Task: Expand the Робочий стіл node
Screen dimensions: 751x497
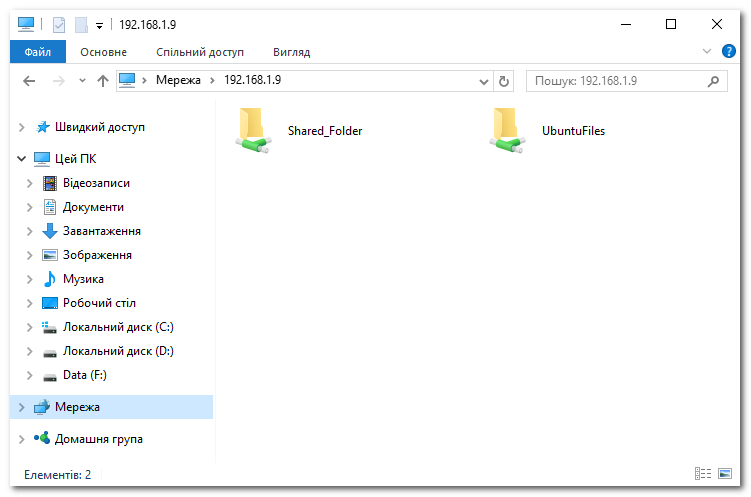Action: 30,303
